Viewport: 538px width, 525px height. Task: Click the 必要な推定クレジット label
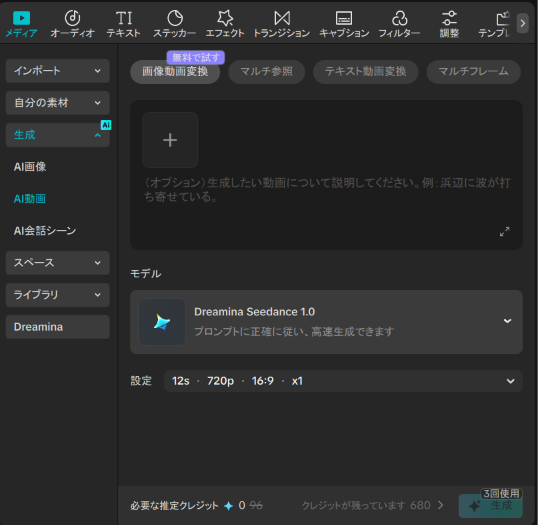coord(174,505)
